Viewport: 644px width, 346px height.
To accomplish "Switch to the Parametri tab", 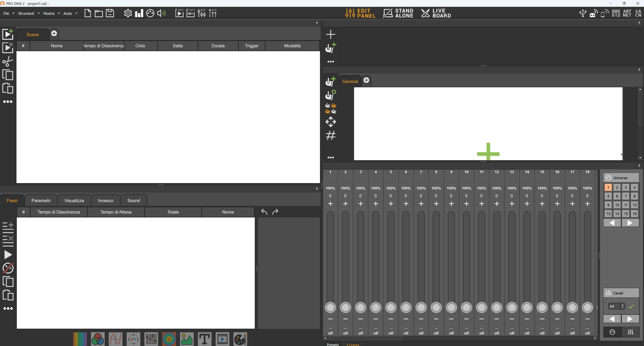I will [x=41, y=201].
